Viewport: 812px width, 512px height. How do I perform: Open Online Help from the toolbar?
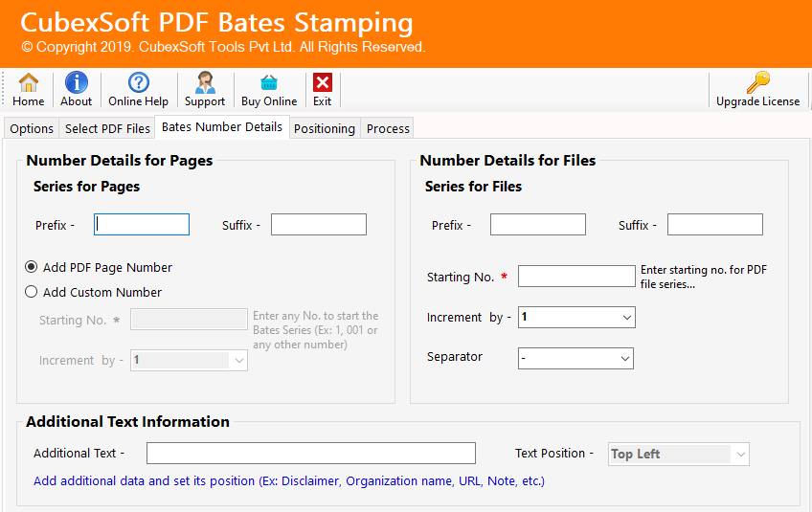138,84
